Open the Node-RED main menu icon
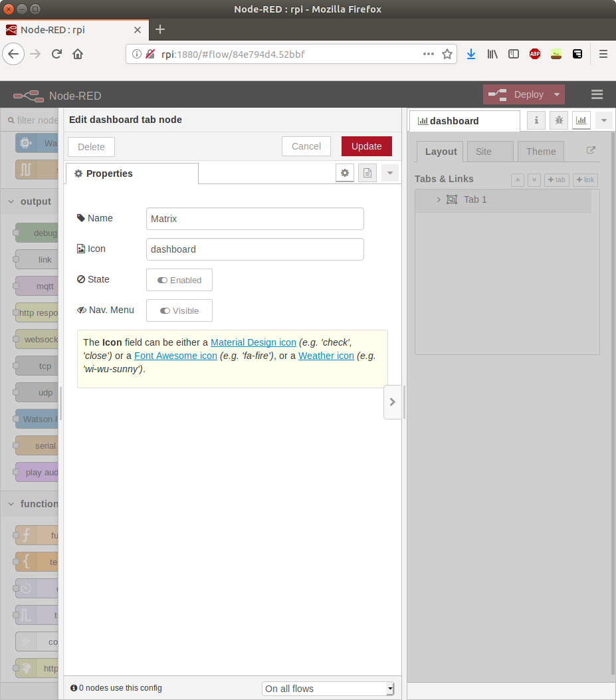The image size is (616, 700). (597, 94)
